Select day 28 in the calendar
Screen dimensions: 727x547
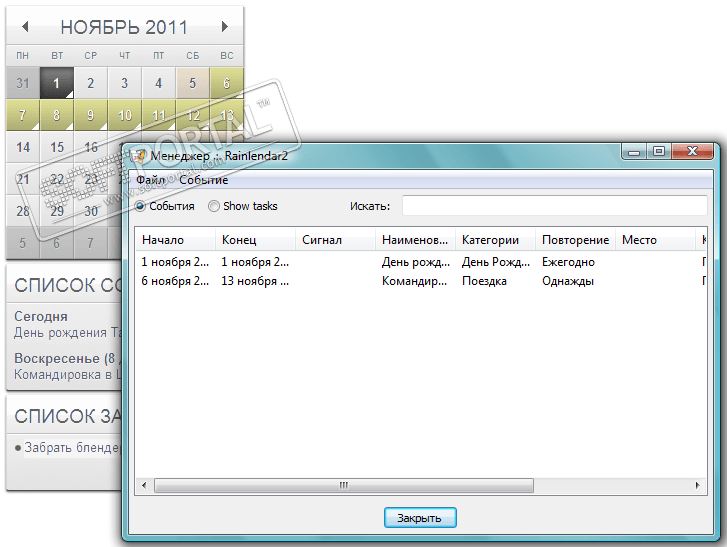click(22, 211)
